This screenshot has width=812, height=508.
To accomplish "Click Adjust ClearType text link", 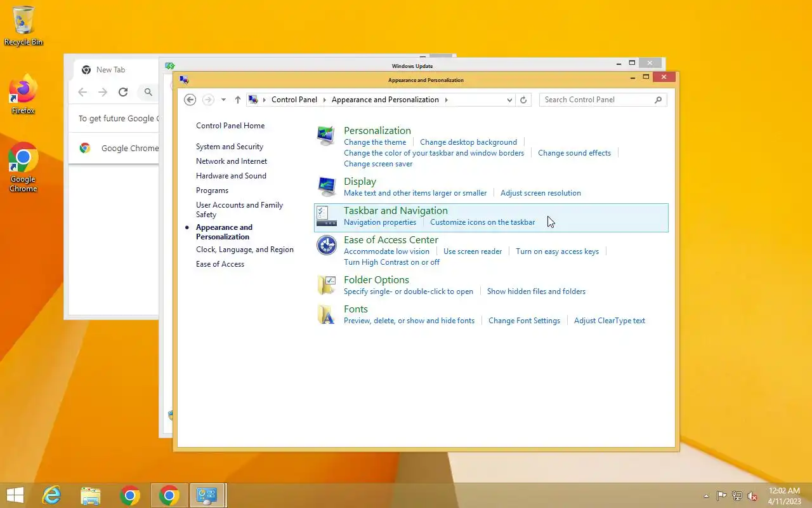I will point(610,321).
